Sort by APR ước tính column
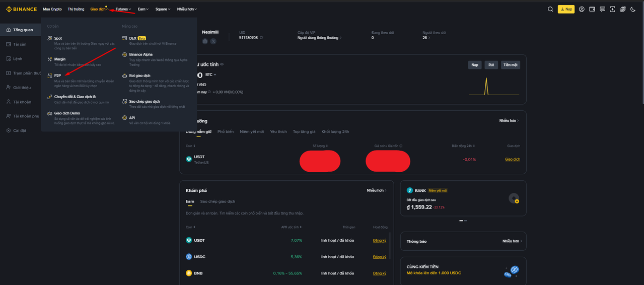Screen dimensions: 644x285 (x=292, y=227)
